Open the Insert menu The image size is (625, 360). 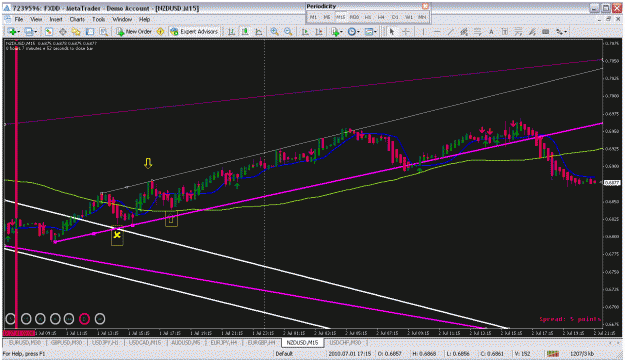point(56,19)
